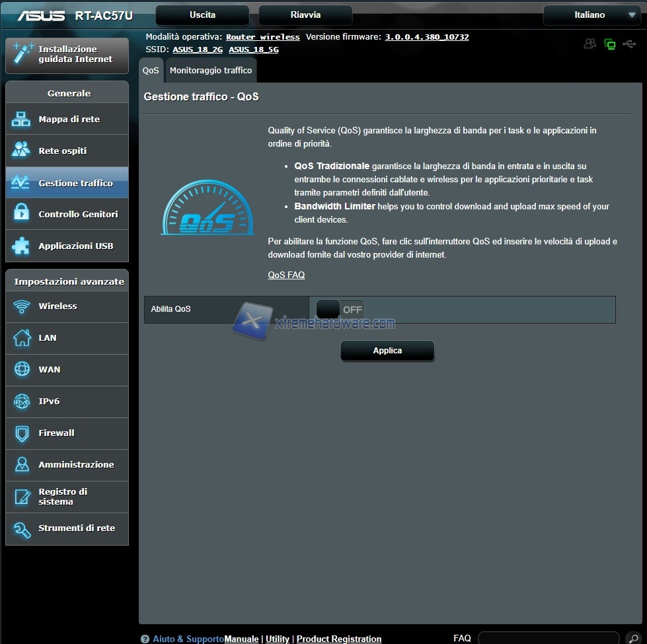The image size is (647, 644).
Task: Click the Mappa di rete network icon
Action: click(x=22, y=120)
